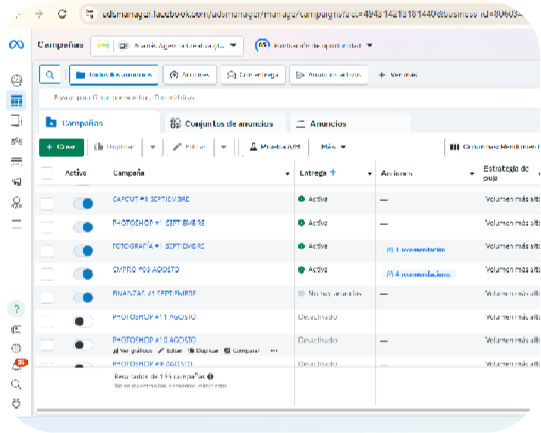Click the filter search input field
The height and width of the screenshot is (433, 541).
click(289, 98)
